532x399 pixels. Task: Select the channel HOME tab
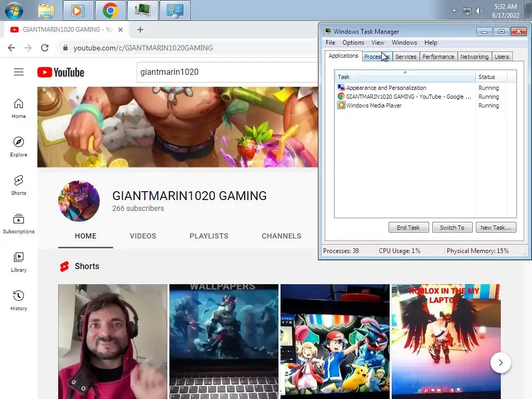[86, 236]
